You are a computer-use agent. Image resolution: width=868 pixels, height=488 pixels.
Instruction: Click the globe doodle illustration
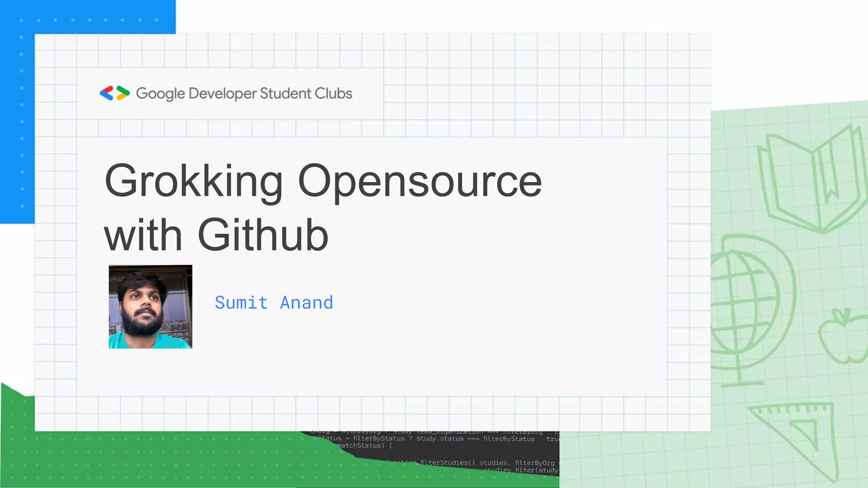(752, 310)
